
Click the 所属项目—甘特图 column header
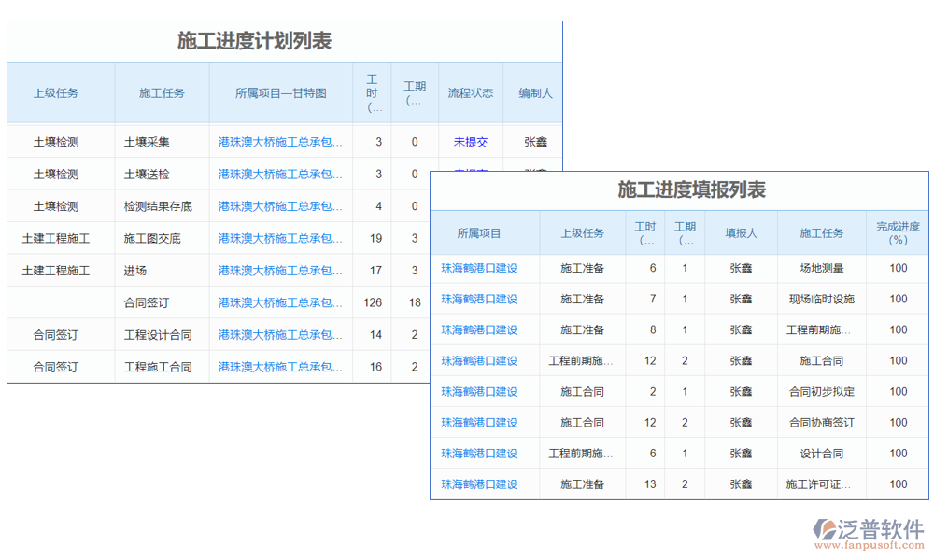click(x=280, y=93)
